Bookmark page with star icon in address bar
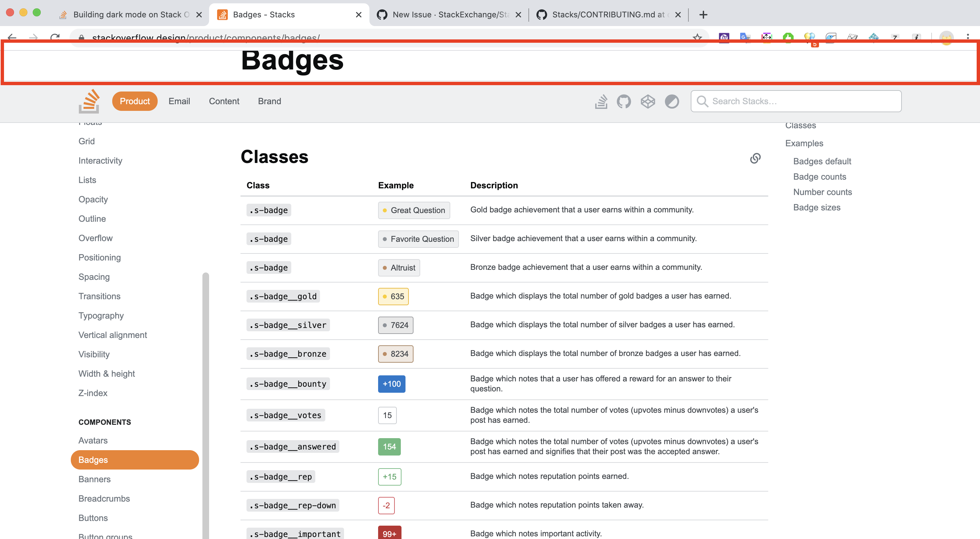 click(x=697, y=37)
